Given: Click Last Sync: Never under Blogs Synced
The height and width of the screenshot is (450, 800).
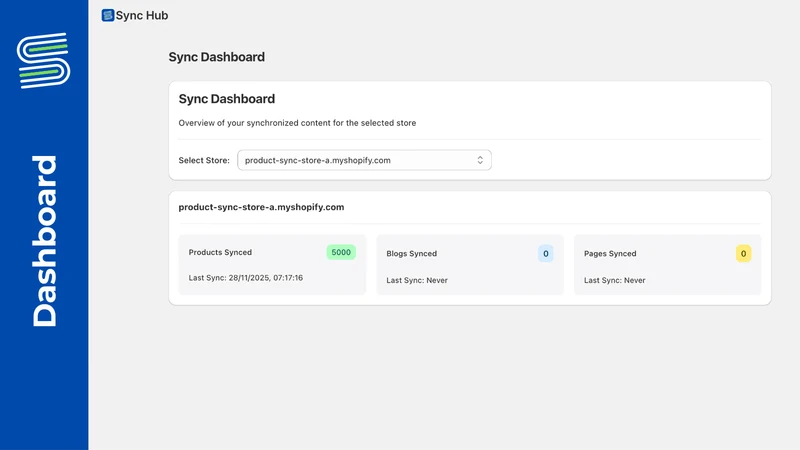Looking at the screenshot, I should tap(417, 280).
